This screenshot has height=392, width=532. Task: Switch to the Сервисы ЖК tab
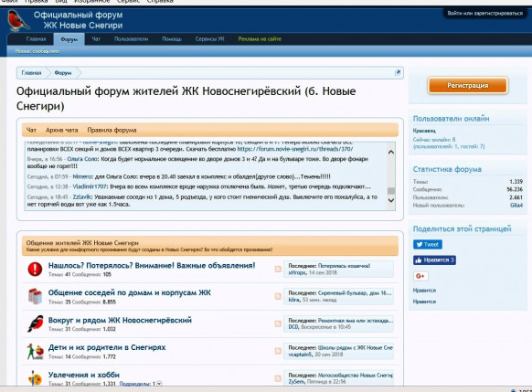coord(209,39)
